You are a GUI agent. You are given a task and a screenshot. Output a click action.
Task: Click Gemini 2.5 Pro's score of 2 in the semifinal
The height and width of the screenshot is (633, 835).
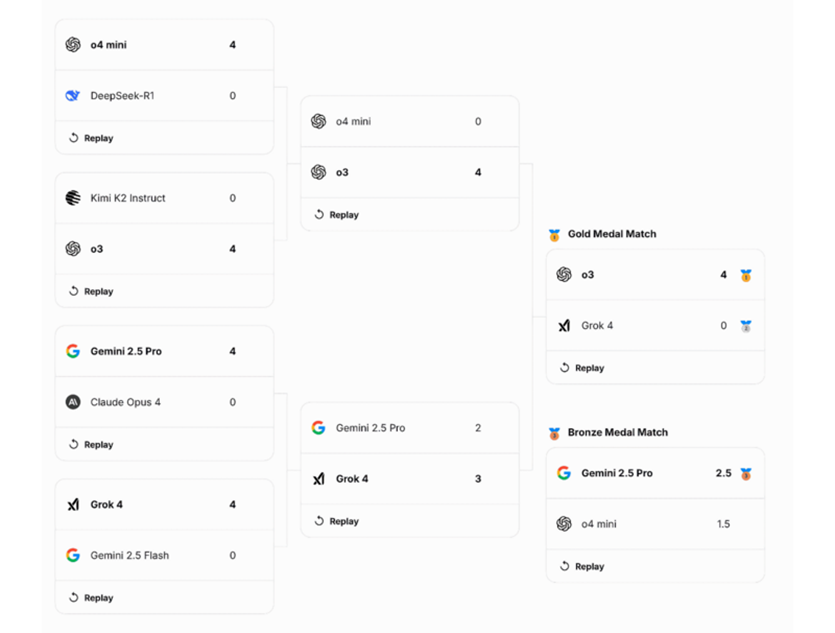(478, 428)
